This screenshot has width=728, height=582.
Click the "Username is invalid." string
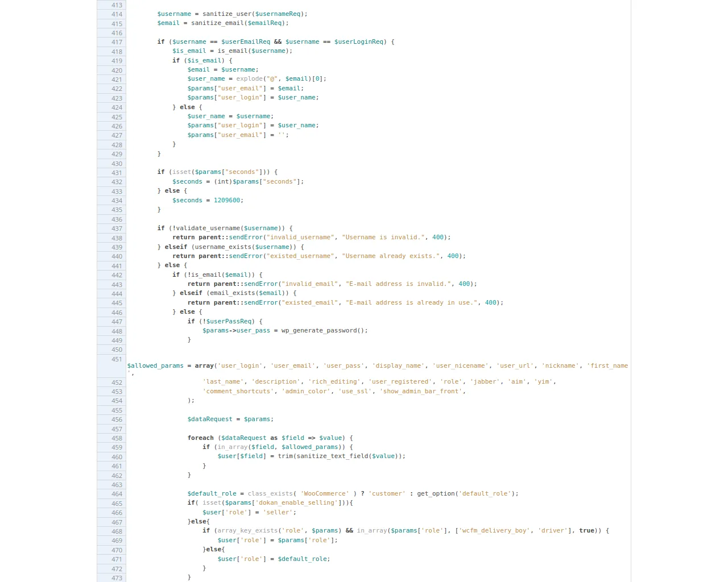(x=383, y=237)
